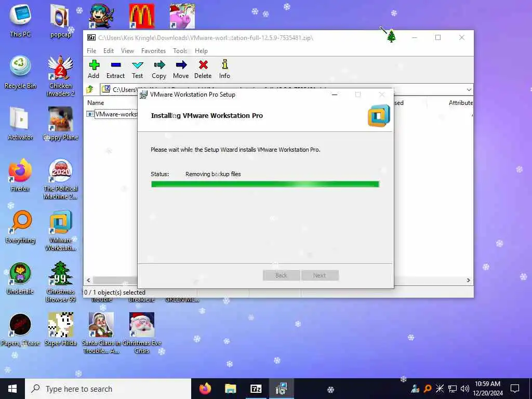Open the notification center icon
Screen dimensions: 532x399
515,389
